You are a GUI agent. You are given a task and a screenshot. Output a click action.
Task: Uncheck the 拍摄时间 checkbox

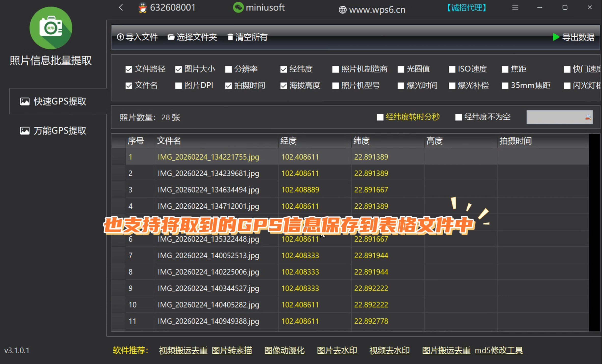pos(229,86)
